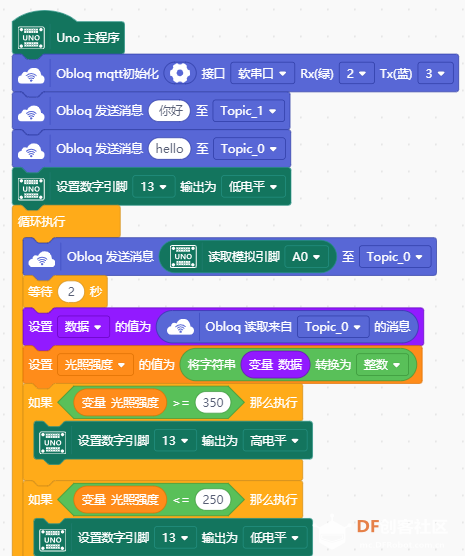Screen dimensions: 465x556
Task: Click UNO icon on the last 低电平 pin block
Action: (52, 539)
